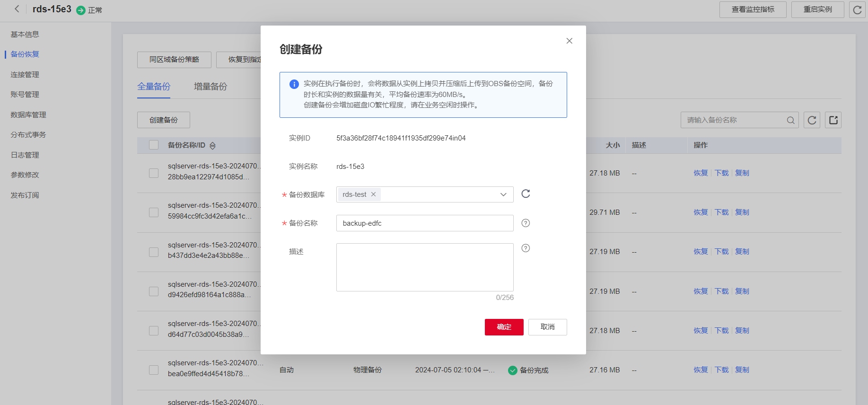868x405 pixels.
Task: Click the 物理备份 cell in last row
Action: [368, 370]
